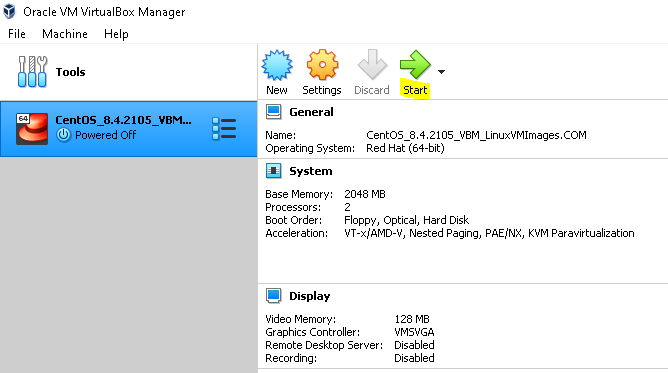Click the VM name CentOS_8.4.2105_VBM_LinuxVMImages.COM
This screenshot has height=373, width=668.
click(x=476, y=135)
